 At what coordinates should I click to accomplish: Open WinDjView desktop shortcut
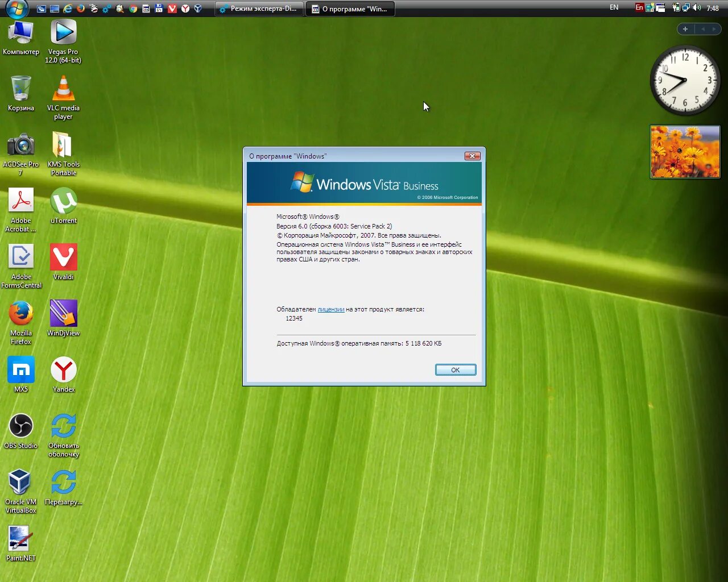tap(63, 318)
